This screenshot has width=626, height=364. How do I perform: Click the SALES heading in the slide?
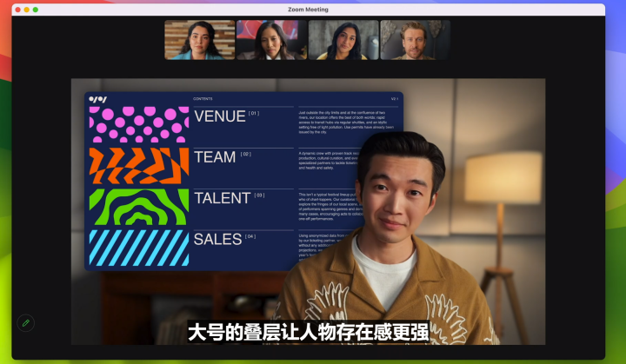pyautogui.click(x=217, y=239)
